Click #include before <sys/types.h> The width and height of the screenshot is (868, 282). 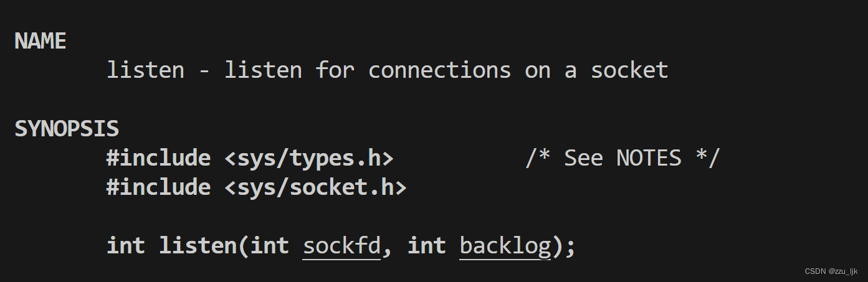pos(158,158)
